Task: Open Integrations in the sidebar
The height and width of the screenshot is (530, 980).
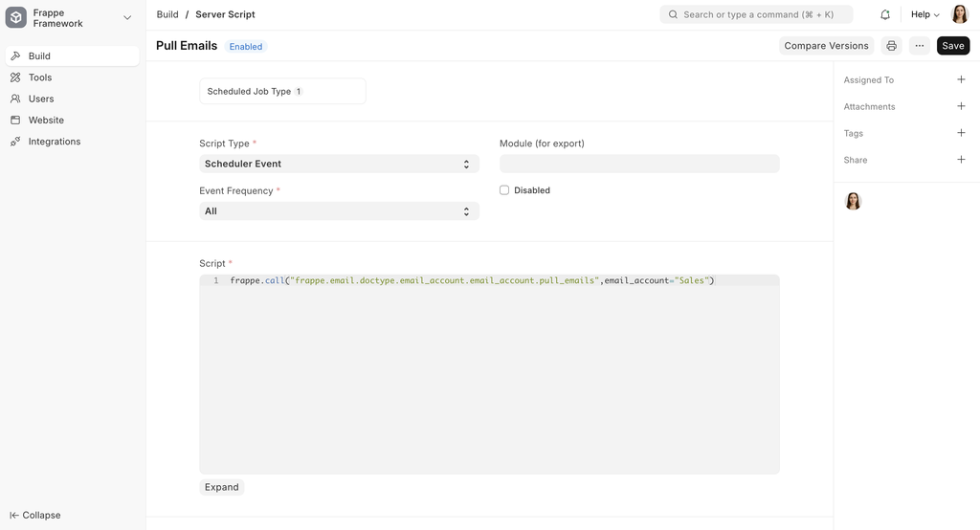Action: (x=55, y=142)
